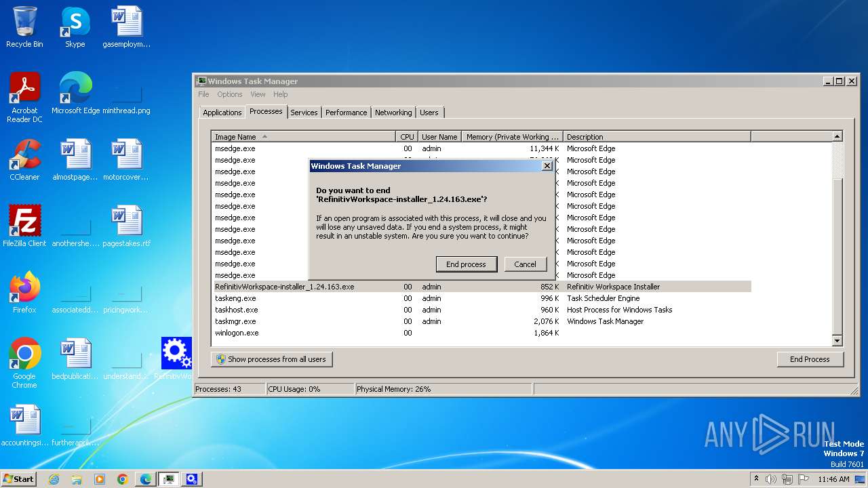Image resolution: width=868 pixels, height=488 pixels.
Task: Switch to the Networking tab
Action: 393,113
